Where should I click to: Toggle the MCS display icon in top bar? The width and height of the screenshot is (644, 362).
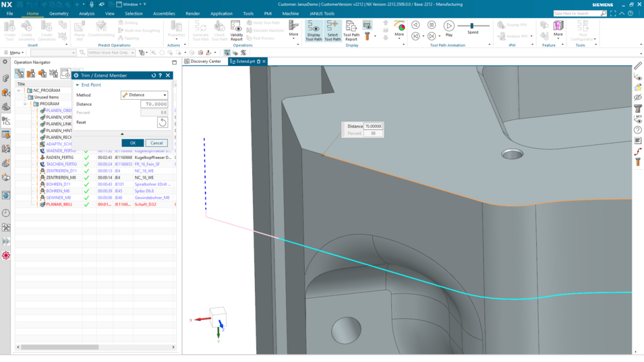(x=227, y=53)
